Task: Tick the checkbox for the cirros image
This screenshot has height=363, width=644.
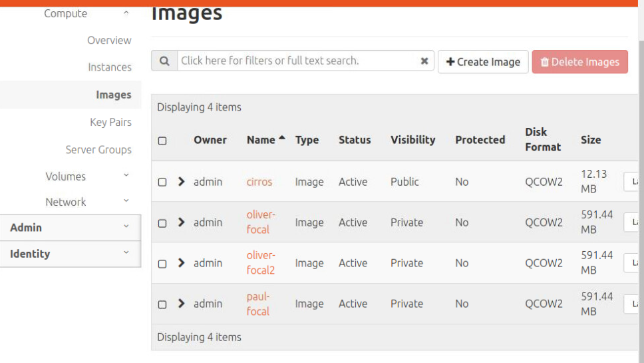Action: [x=162, y=182]
